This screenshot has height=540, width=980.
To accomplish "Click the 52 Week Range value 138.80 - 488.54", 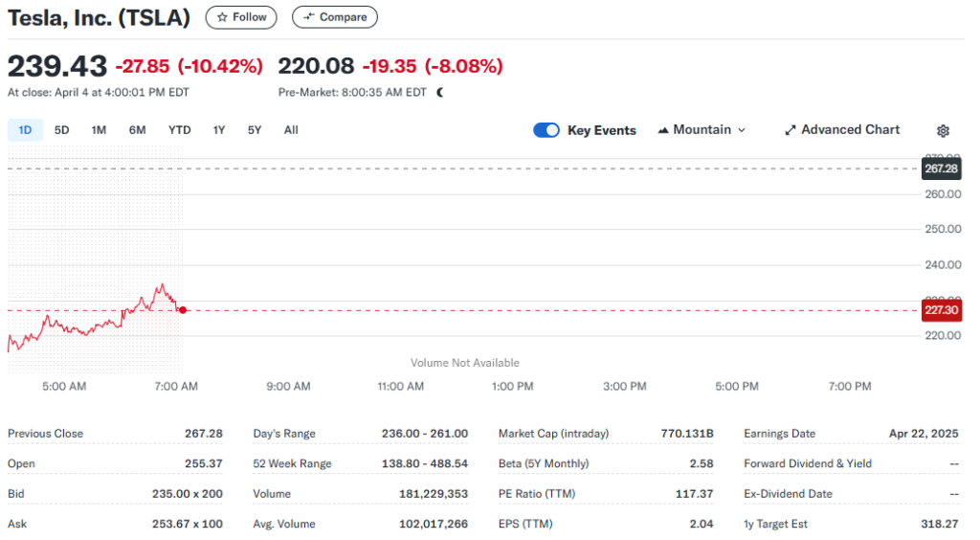I will coord(425,463).
